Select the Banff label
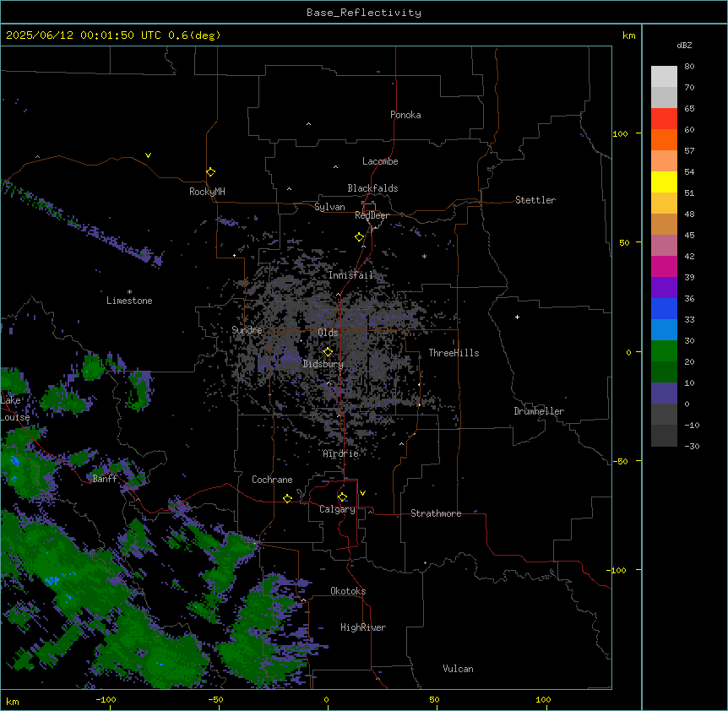 [x=105, y=479]
